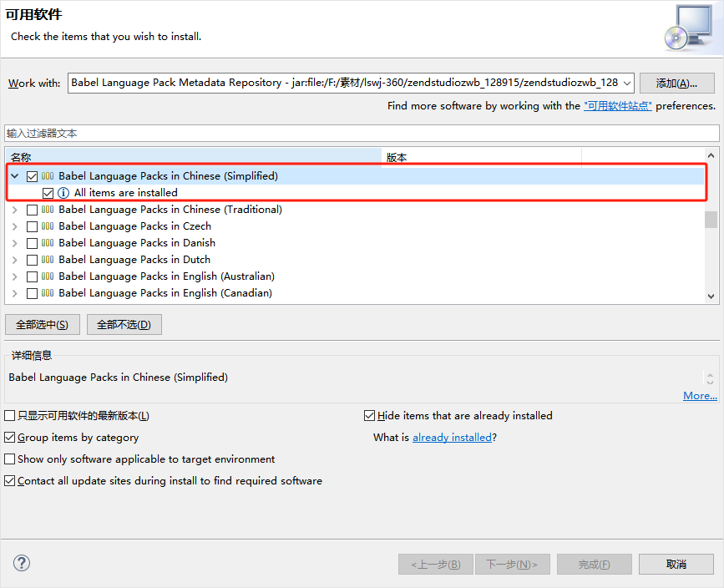Click the category icon for Chinese (Simplified) pack
This screenshot has height=588, width=724.
48,176
